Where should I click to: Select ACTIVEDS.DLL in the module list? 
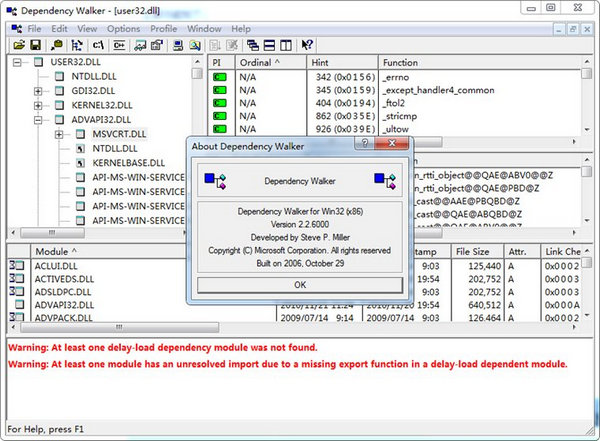click(x=64, y=279)
